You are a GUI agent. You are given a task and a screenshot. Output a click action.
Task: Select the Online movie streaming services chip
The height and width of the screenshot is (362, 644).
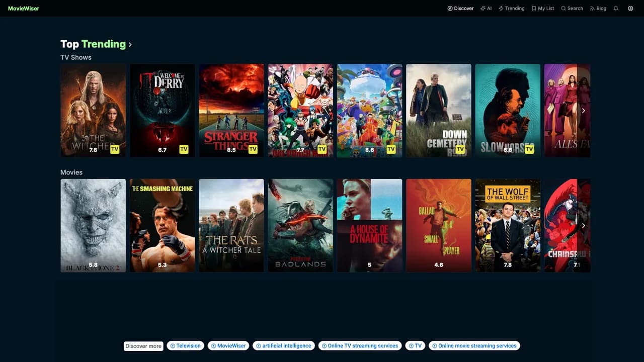click(x=474, y=346)
